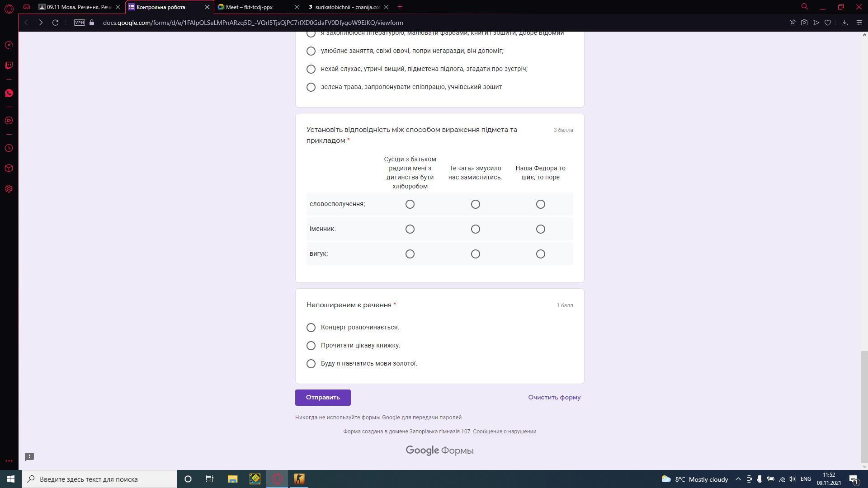Add bookmark with the heart icon
Screen dimensions: 868x488
pos(827,23)
